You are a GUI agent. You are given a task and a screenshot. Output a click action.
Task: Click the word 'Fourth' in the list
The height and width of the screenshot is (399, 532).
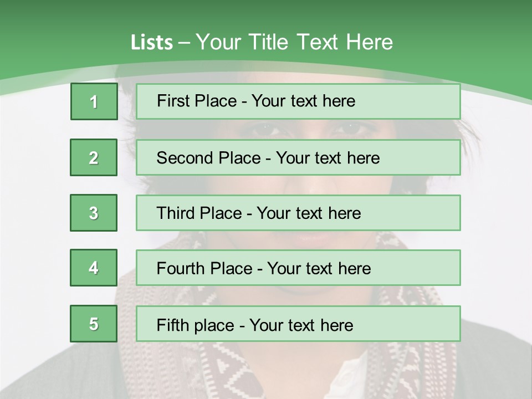click(180, 268)
